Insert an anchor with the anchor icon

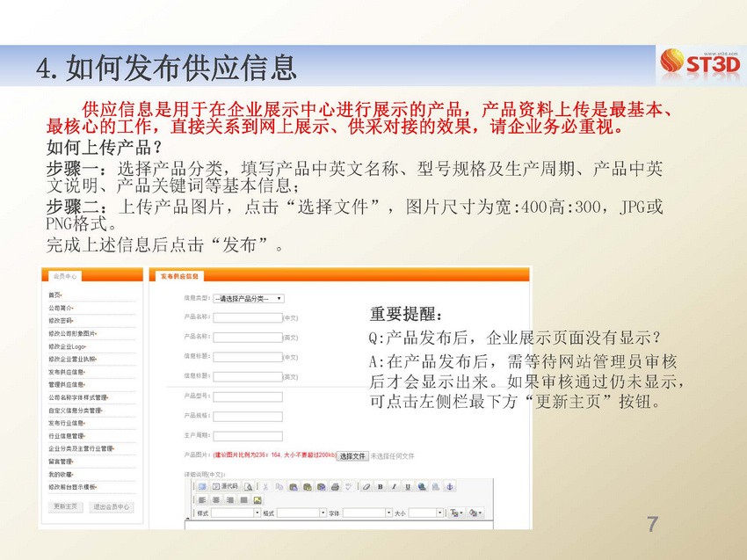(x=450, y=486)
